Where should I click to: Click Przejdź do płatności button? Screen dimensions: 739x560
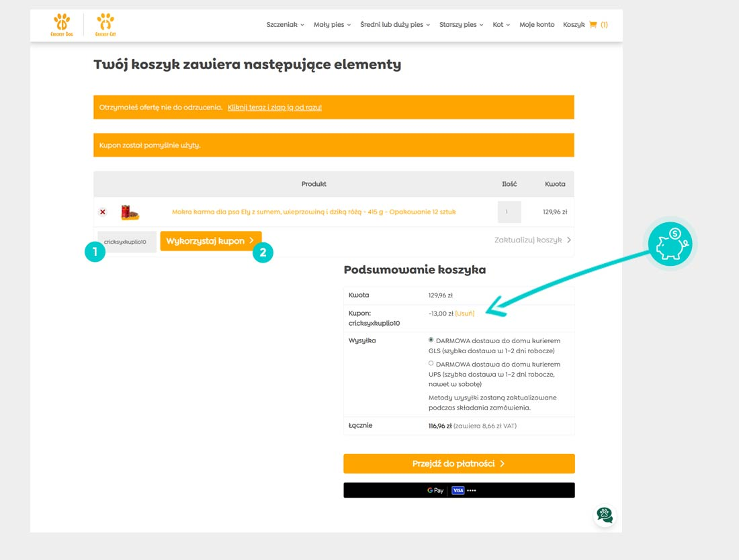point(459,464)
